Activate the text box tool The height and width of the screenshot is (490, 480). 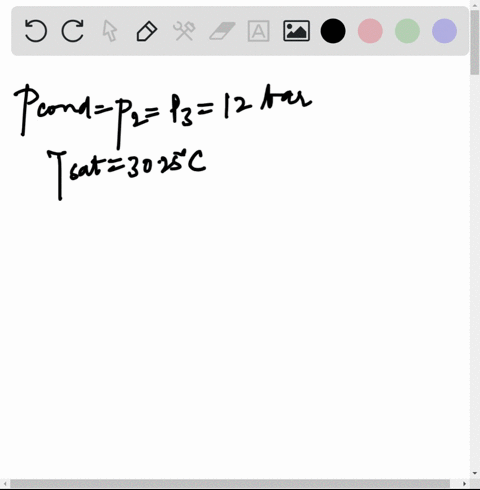click(259, 31)
